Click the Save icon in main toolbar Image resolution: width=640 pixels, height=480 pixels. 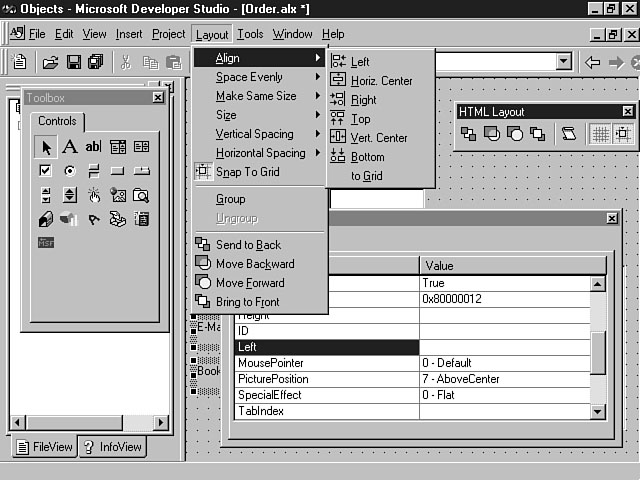coord(73,62)
